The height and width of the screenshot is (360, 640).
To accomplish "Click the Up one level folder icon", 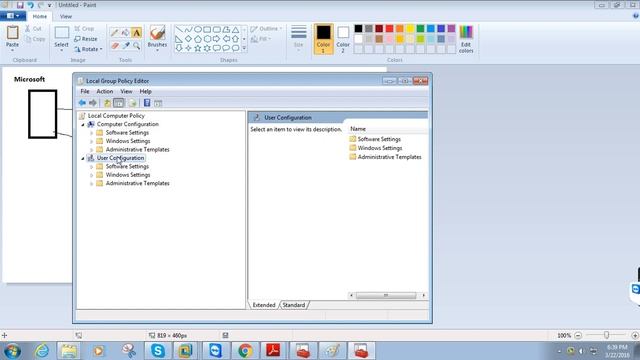I will (107, 103).
